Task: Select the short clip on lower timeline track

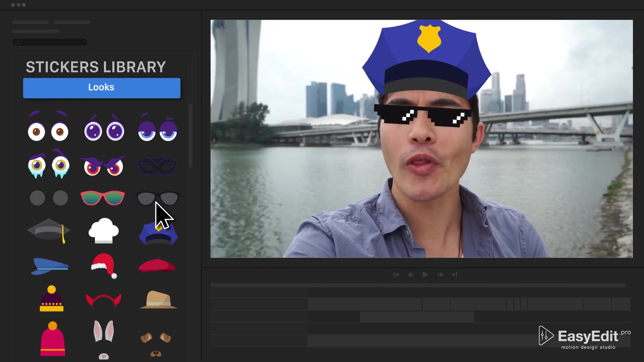Action: tap(417, 317)
